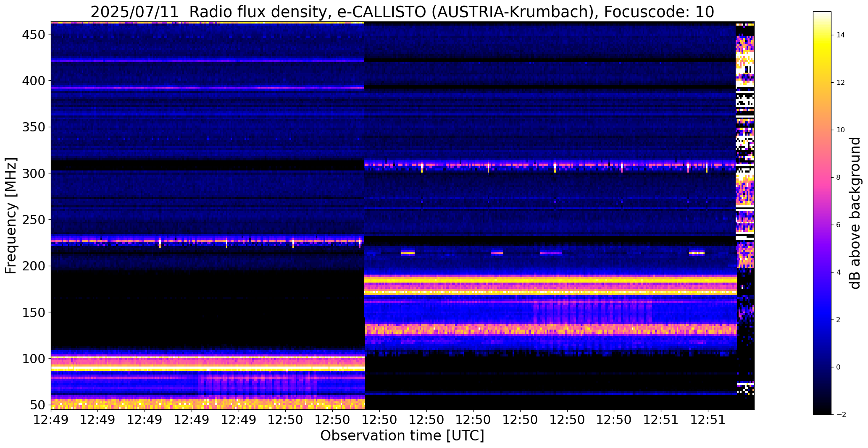Image resolution: width=868 pixels, height=448 pixels.
Task: Click the 200 frequency tick label
Action: 35,266
